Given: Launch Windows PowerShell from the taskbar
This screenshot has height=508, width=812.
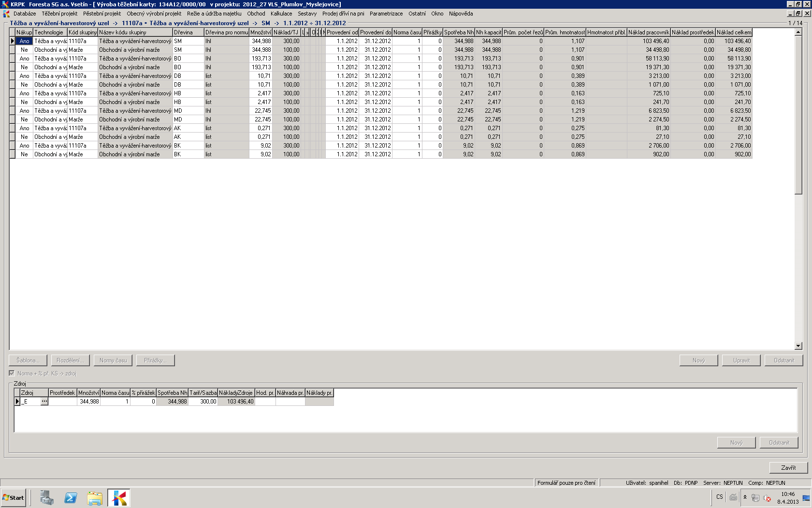Looking at the screenshot, I should click(71, 497).
